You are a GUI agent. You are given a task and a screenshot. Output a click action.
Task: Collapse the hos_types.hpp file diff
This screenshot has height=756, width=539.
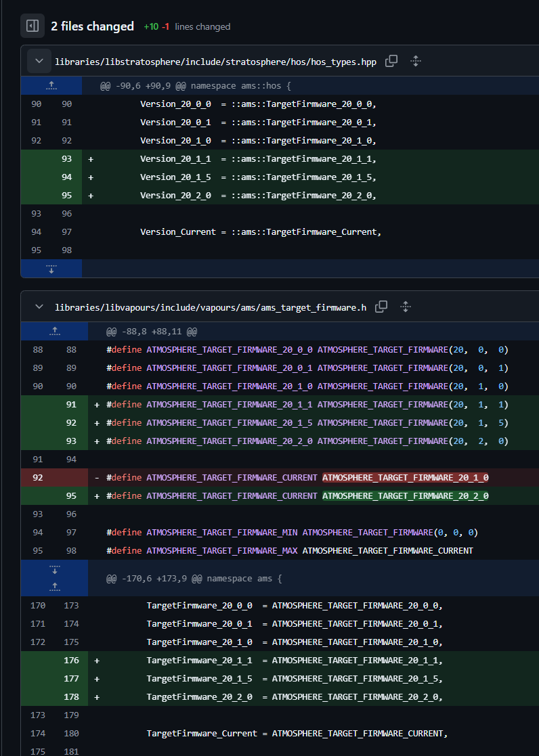pos(39,61)
